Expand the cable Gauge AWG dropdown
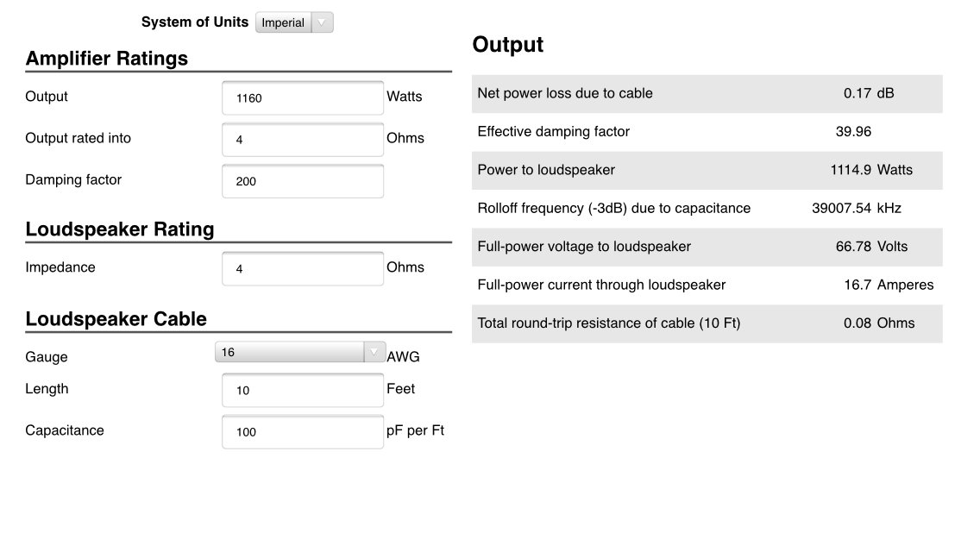Screen dimensions: 980x552 (x=300, y=352)
